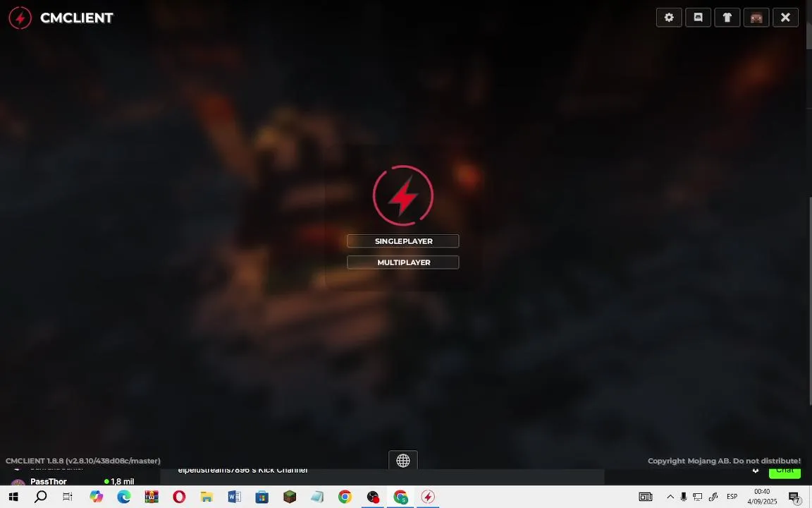Open Minecraft grass block taskbar icon
The width and height of the screenshot is (812, 508).
(x=290, y=497)
